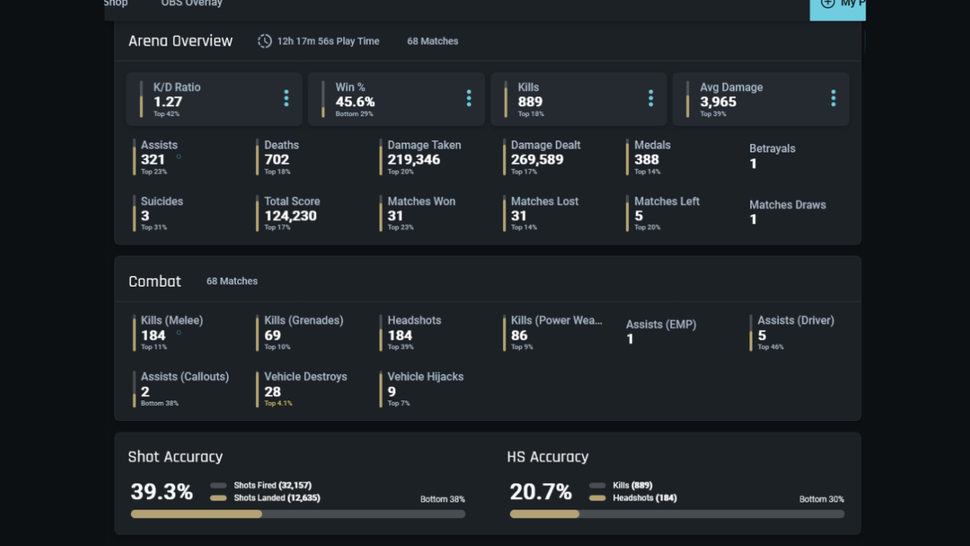Click the Arena Overview heading
This screenshot has width=970, height=546.
point(181,41)
